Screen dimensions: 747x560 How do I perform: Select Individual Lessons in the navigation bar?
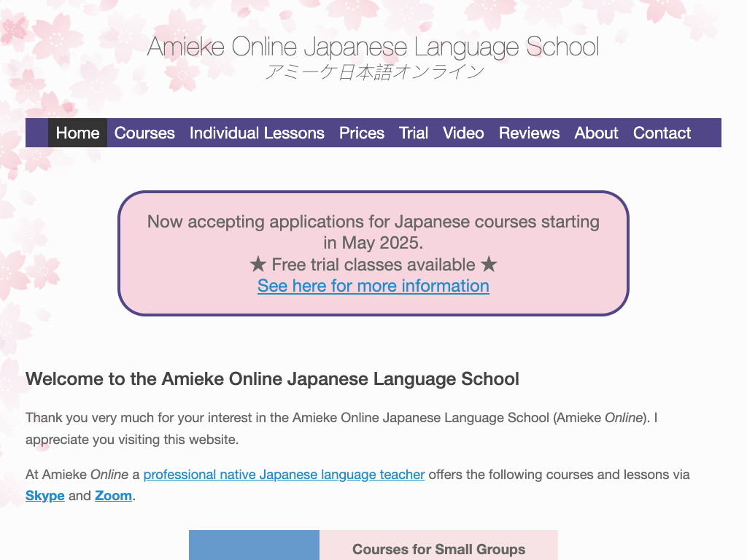[257, 133]
